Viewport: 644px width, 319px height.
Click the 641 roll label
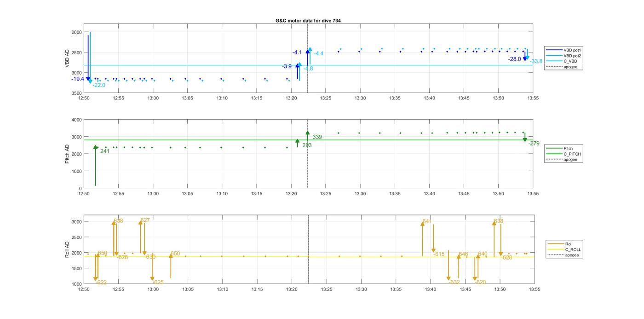(427, 221)
